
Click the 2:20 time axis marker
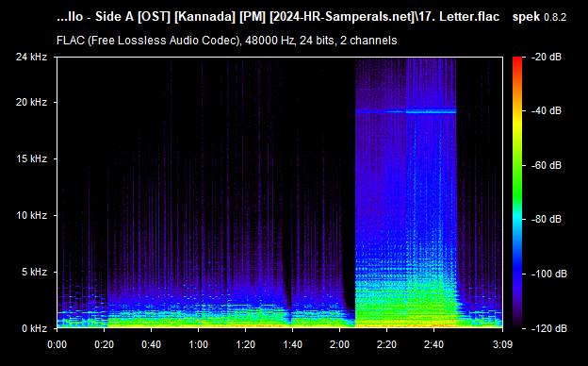(x=386, y=344)
